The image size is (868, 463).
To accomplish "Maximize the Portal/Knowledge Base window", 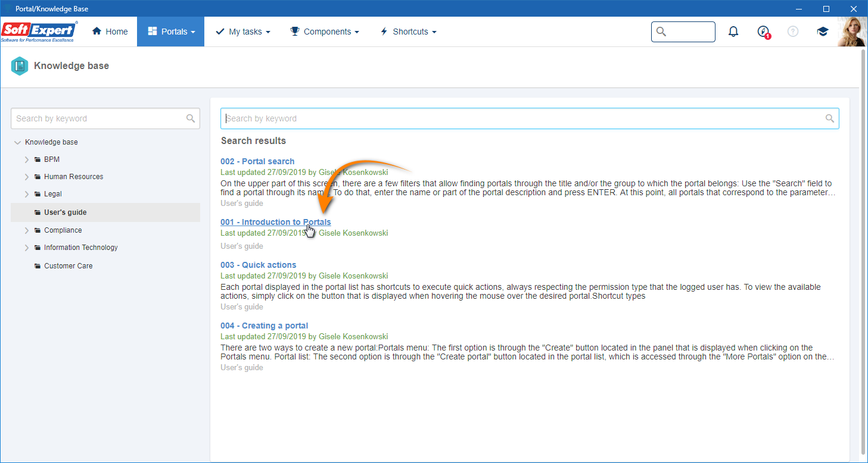I will [x=826, y=8].
